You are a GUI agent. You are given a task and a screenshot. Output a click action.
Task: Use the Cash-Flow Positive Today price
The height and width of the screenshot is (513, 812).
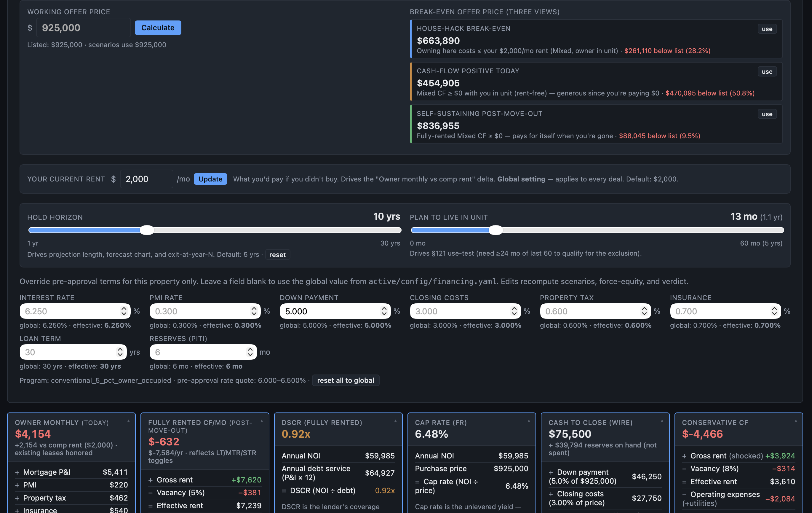click(767, 71)
